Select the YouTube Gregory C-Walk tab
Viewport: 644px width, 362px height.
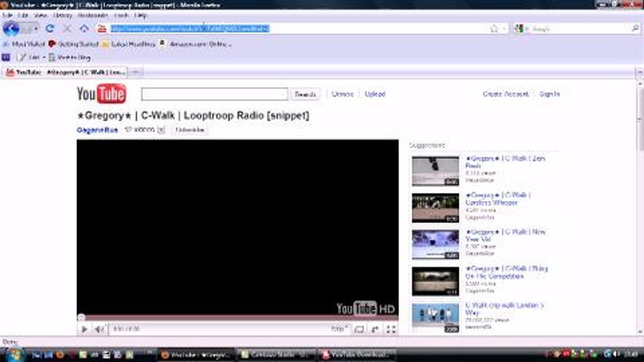tap(65, 72)
